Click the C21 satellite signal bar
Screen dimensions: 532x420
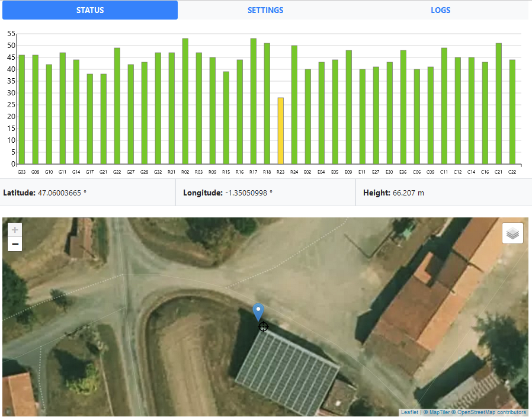click(499, 104)
